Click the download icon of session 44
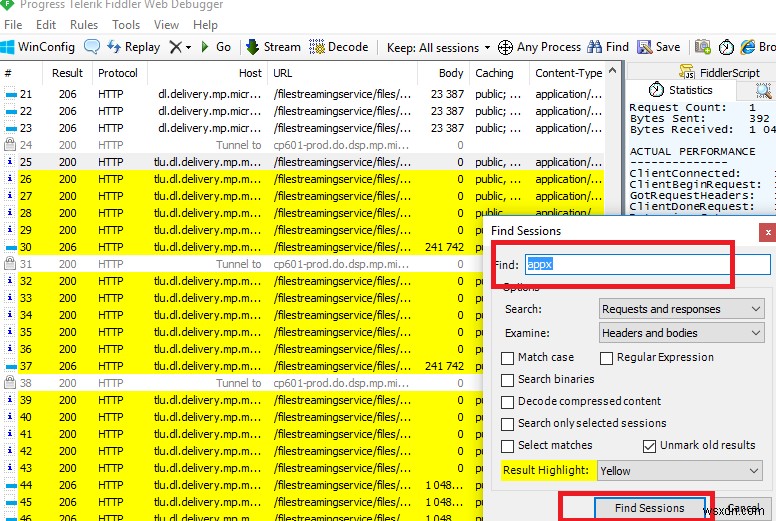 pyautogui.click(x=10, y=485)
